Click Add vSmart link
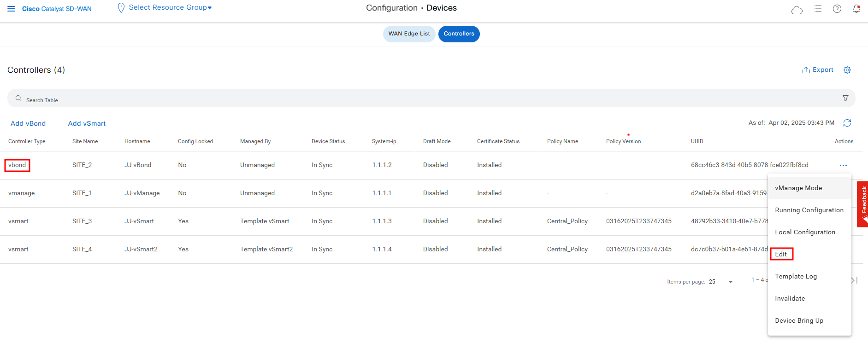The width and height of the screenshot is (868, 354). 87,123
